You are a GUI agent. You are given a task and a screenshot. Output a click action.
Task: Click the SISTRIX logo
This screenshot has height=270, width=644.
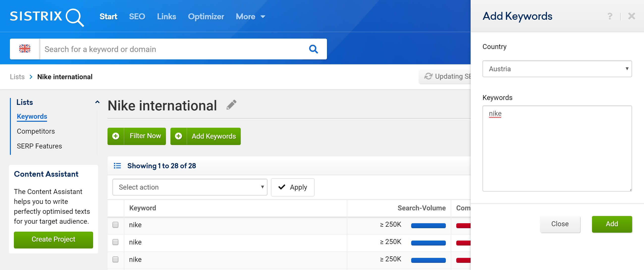pos(47,17)
